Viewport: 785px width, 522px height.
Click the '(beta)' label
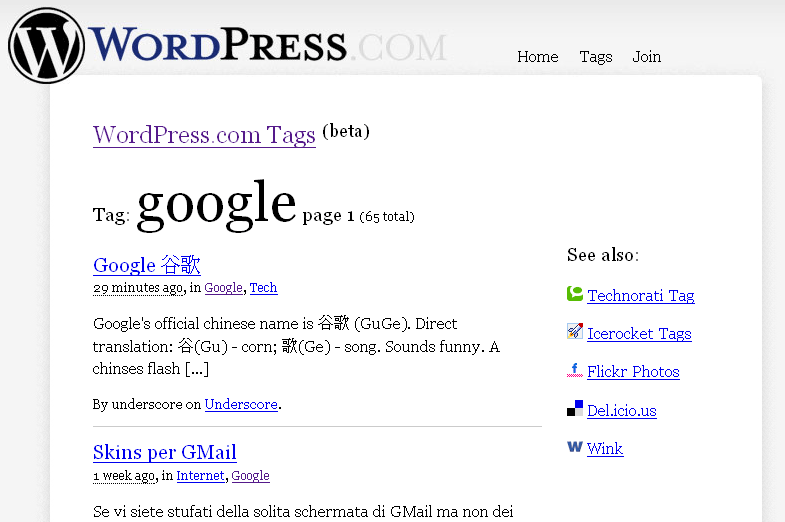(x=346, y=131)
